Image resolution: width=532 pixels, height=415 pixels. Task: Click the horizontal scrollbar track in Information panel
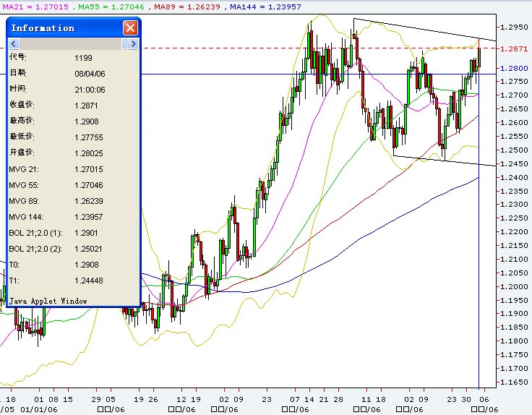coord(71,44)
